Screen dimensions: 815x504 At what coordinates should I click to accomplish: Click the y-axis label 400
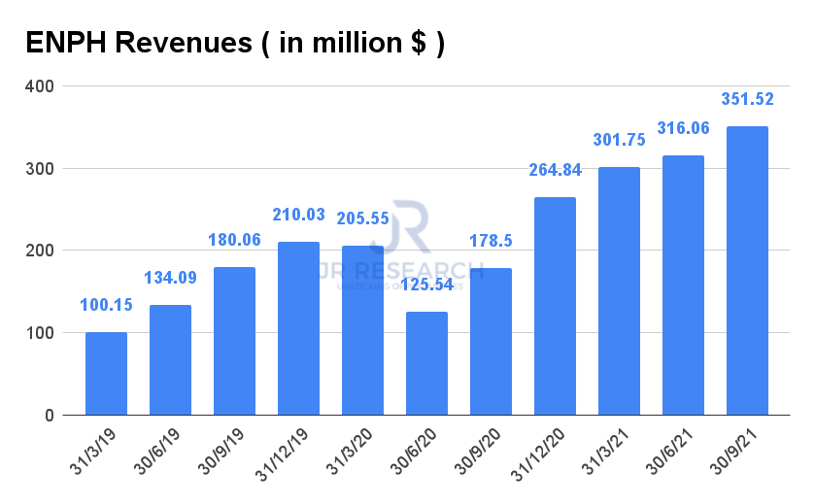tap(40, 86)
